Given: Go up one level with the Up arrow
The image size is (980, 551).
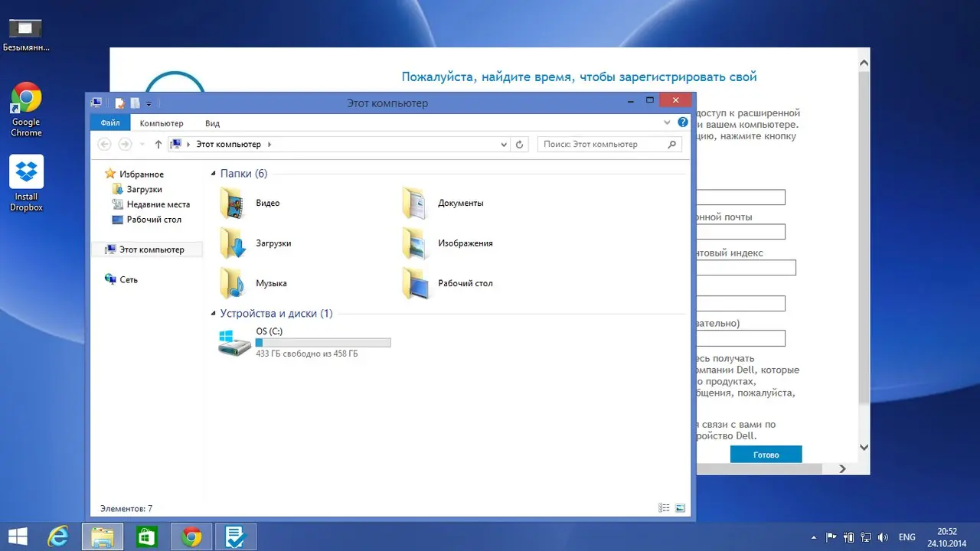Looking at the screenshot, I should point(158,144).
